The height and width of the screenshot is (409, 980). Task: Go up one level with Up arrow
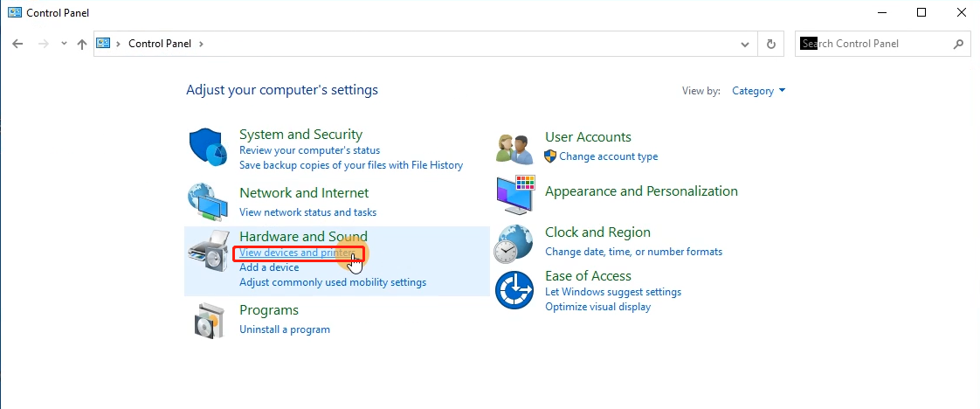82,44
